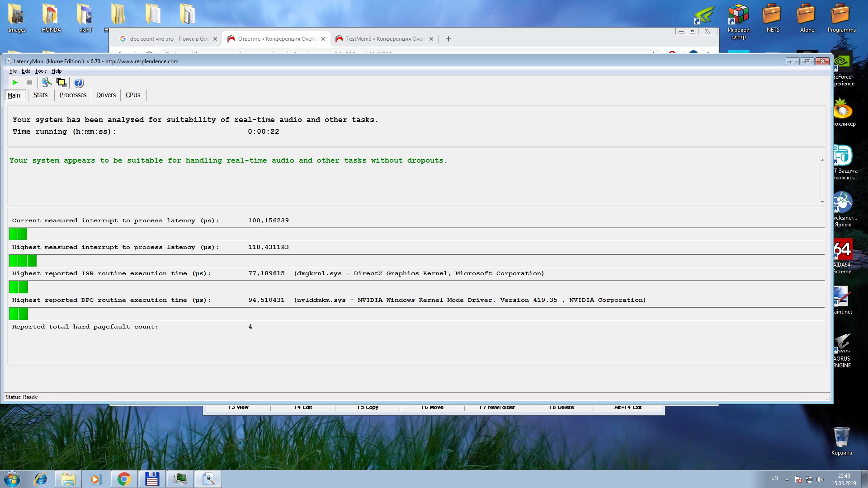This screenshot has width=868, height=488.
Task: Close the TestMem5 browser tab
Action: tap(431, 39)
